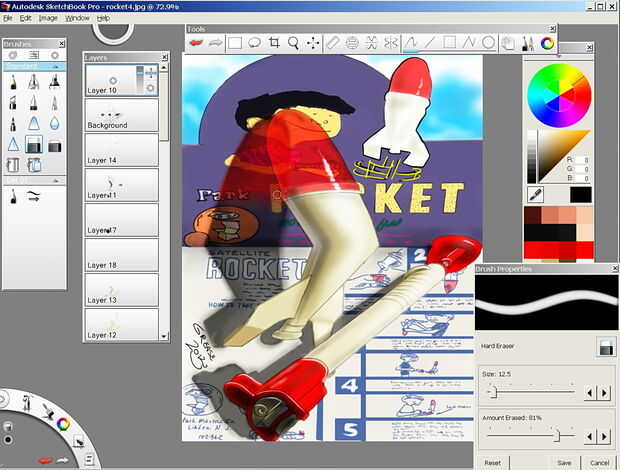Image resolution: width=620 pixels, height=470 pixels.
Task: Open the Help menu
Action: 104,18
